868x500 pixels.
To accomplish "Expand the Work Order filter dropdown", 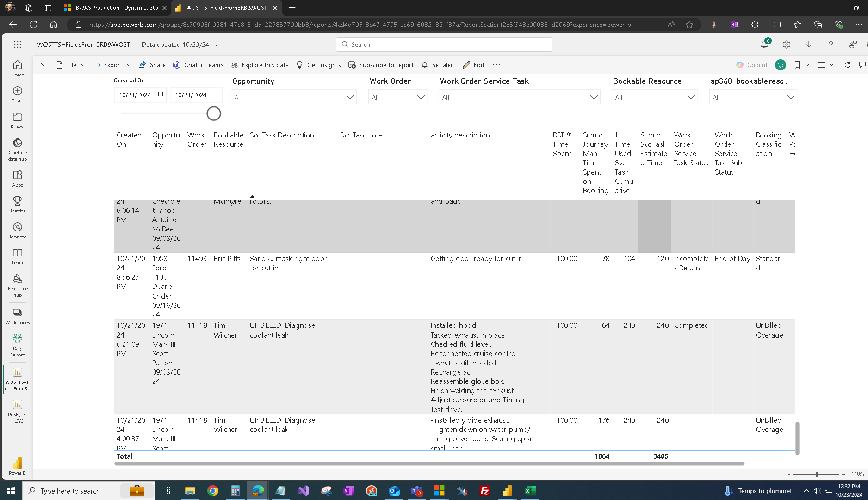I will [421, 97].
